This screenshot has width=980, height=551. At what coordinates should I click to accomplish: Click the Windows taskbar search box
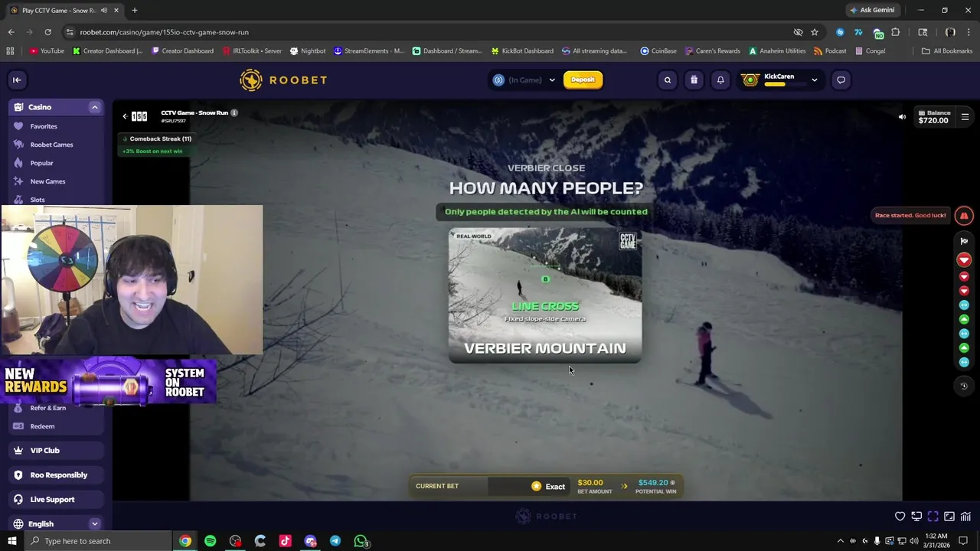click(x=97, y=541)
